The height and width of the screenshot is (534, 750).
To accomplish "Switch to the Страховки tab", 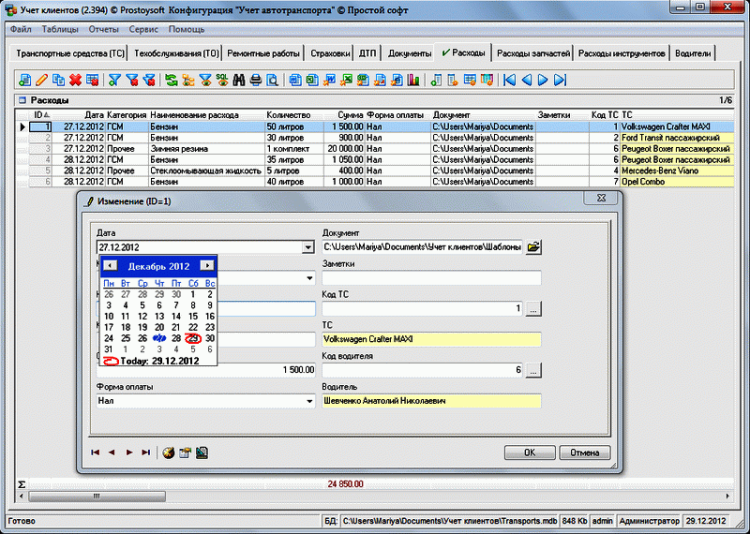I will click(330, 52).
